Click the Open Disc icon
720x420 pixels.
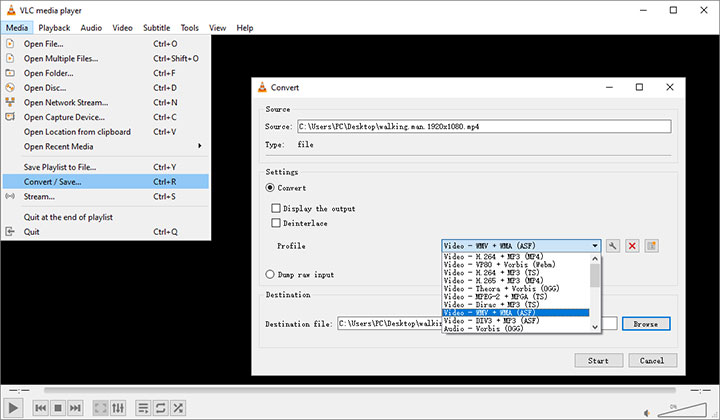(10, 87)
